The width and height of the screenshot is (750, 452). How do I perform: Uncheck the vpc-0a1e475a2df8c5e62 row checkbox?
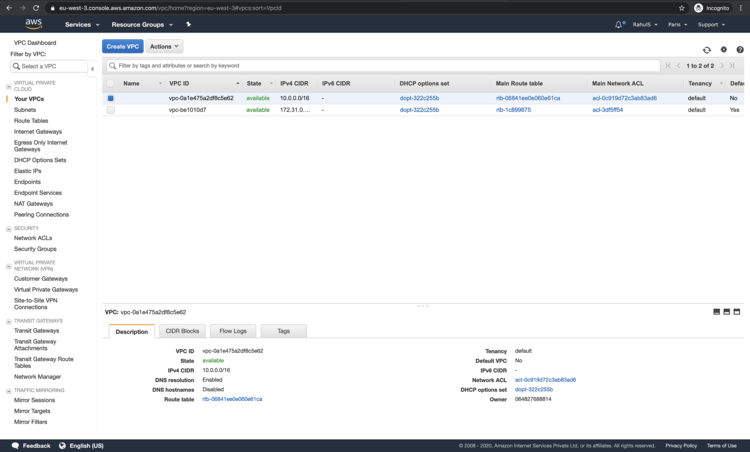[x=110, y=98]
